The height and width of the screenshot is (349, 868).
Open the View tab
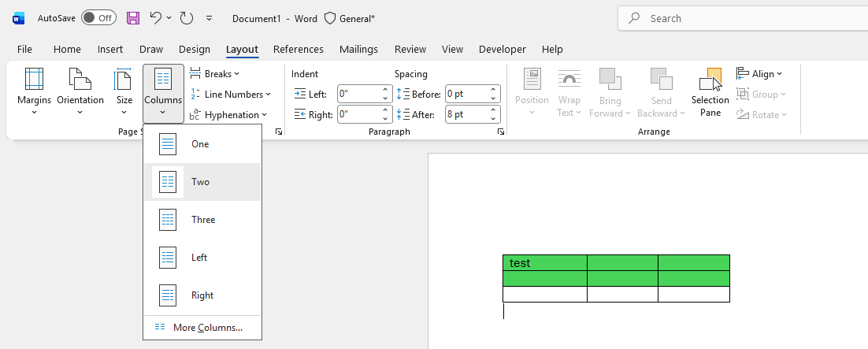pos(452,50)
